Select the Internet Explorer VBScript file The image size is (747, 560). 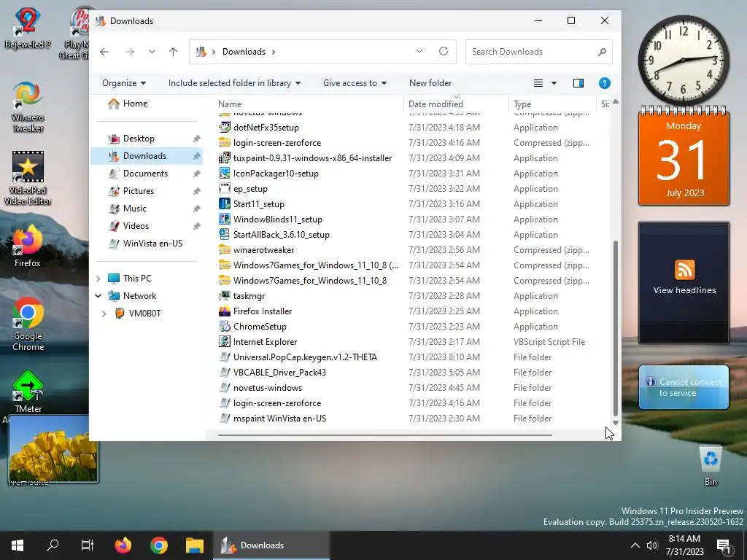click(265, 342)
